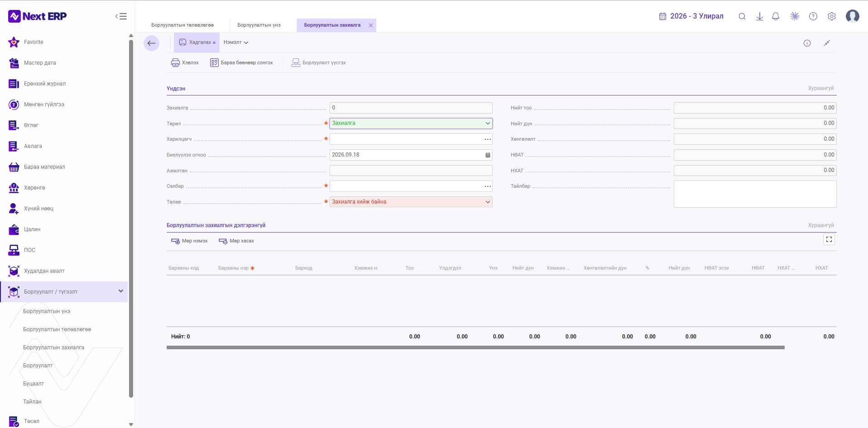Open the Төрөл dropdown showing Захиалга
Screen dimensions: 868x428
[411, 123]
